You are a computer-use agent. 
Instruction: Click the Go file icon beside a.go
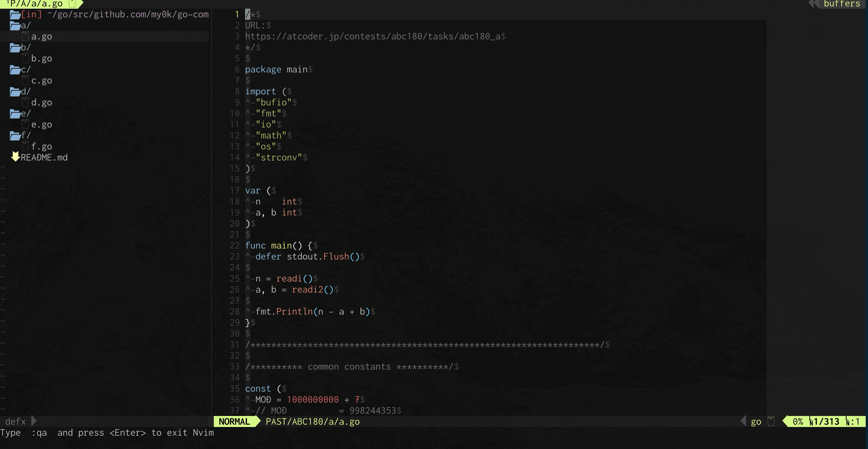25,36
